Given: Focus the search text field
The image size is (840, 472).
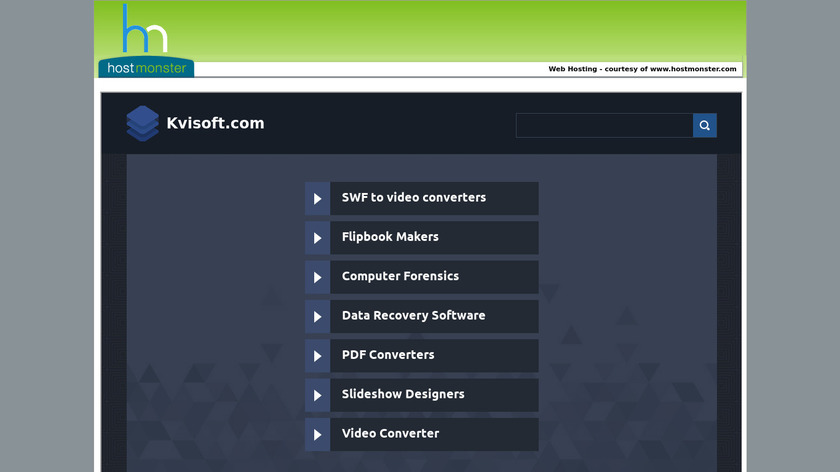Looking at the screenshot, I should tap(604, 125).
